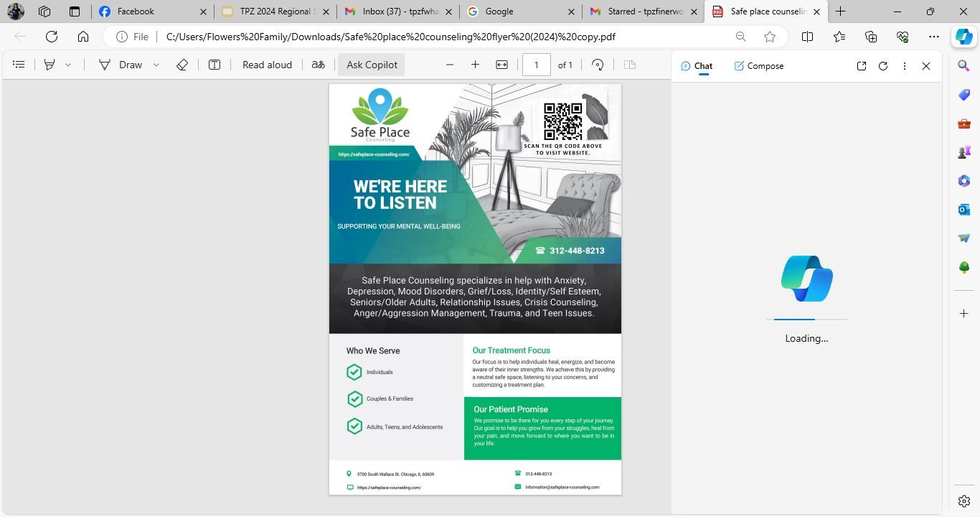
Task: Select the Highlight tool
Action: click(50, 65)
